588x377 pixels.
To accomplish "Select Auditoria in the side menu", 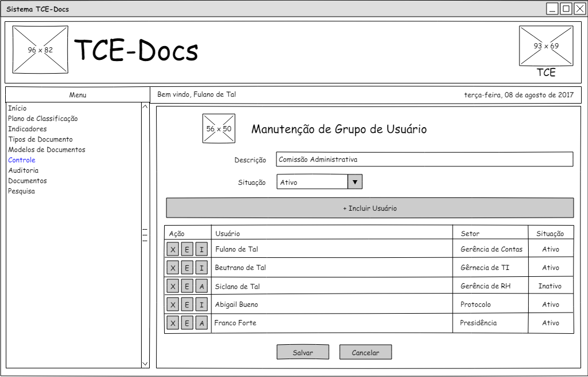I will [24, 170].
